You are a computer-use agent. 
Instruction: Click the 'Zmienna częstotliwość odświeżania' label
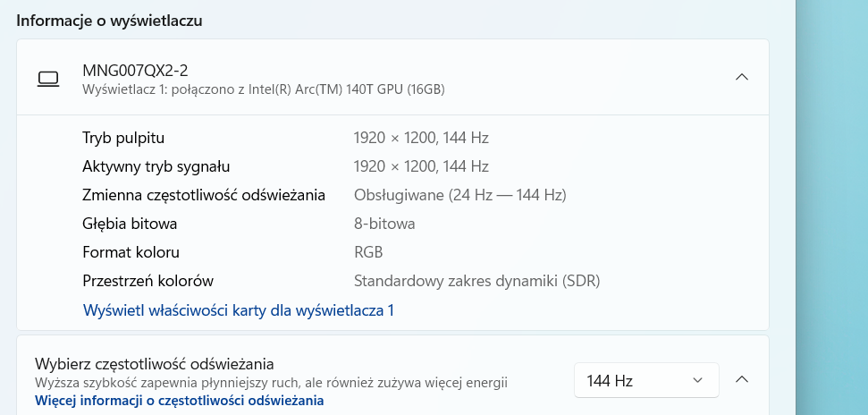pos(203,195)
